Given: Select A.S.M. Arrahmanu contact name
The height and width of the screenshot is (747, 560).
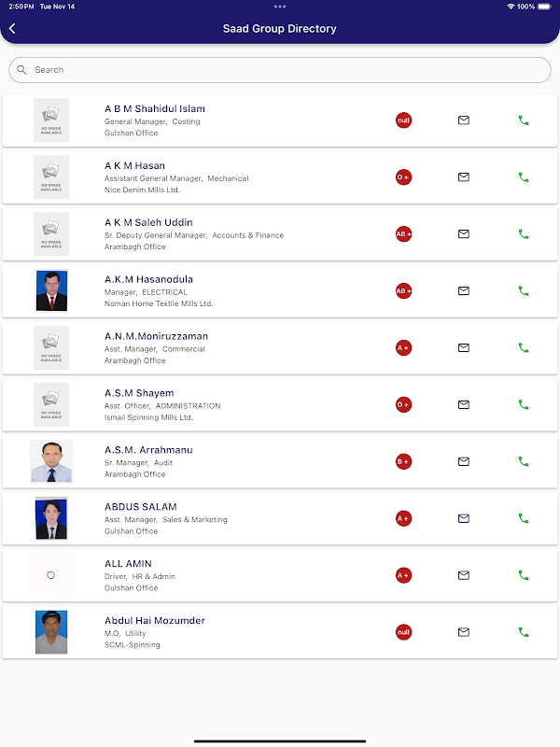Looking at the screenshot, I should (148, 450).
